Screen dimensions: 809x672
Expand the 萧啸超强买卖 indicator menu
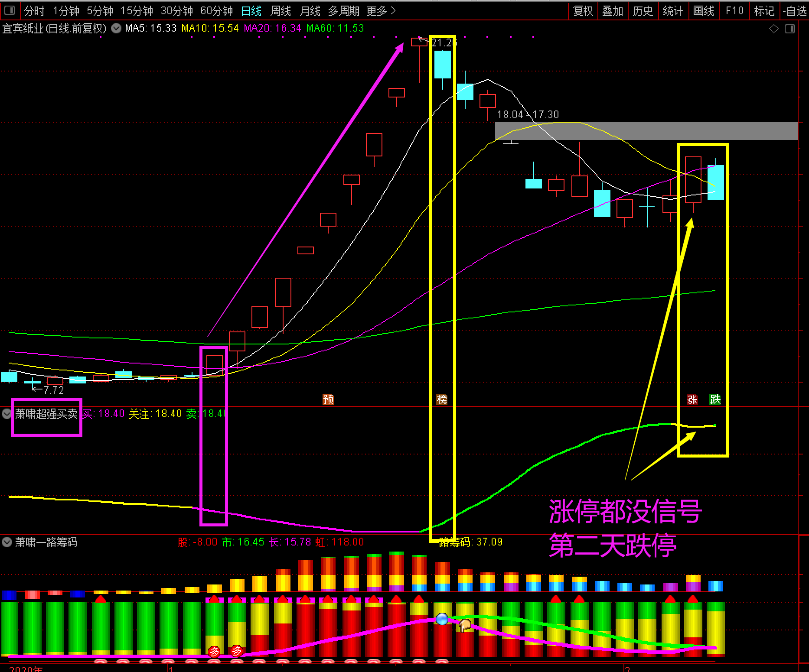7,414
